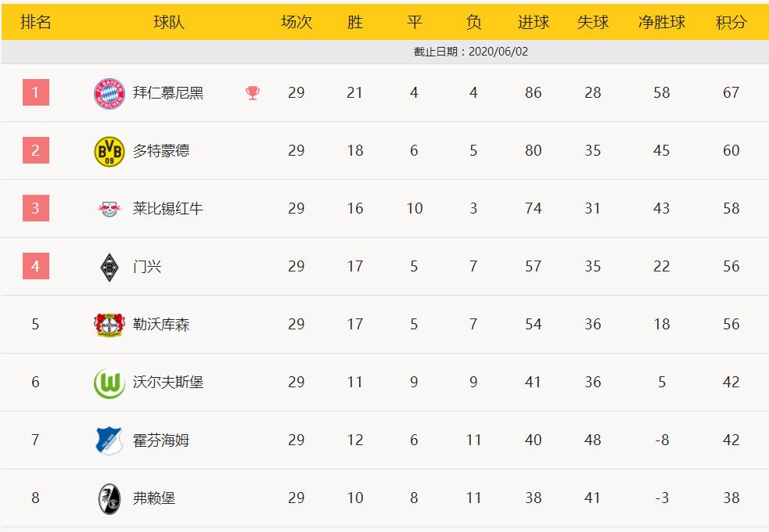Select the 勒沃库森 team name

click(x=161, y=324)
